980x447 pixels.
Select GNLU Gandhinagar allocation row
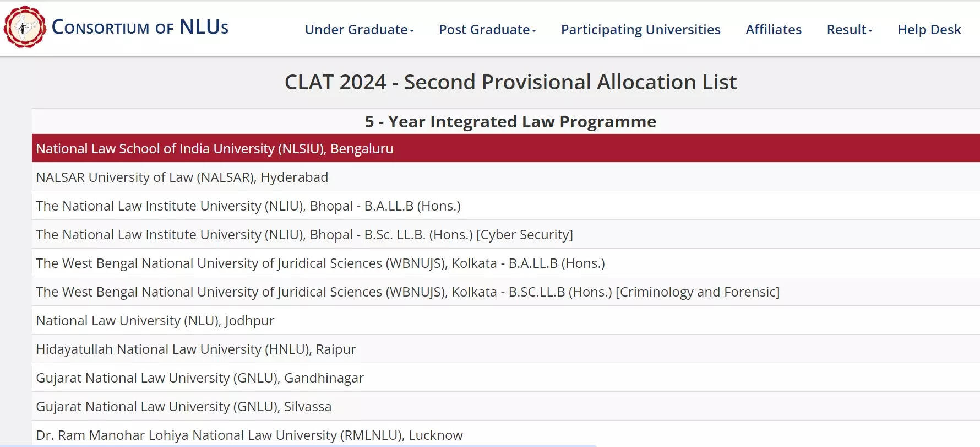tap(506, 378)
